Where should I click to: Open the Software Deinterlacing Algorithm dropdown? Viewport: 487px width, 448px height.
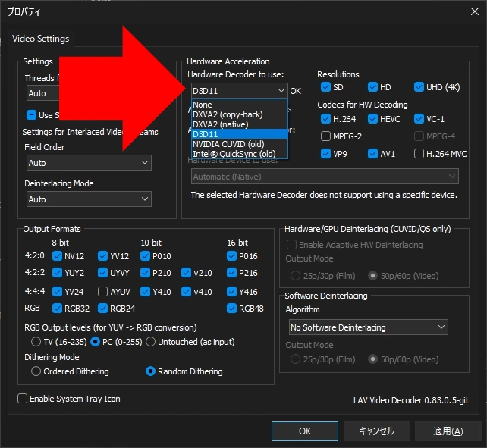[369, 327]
